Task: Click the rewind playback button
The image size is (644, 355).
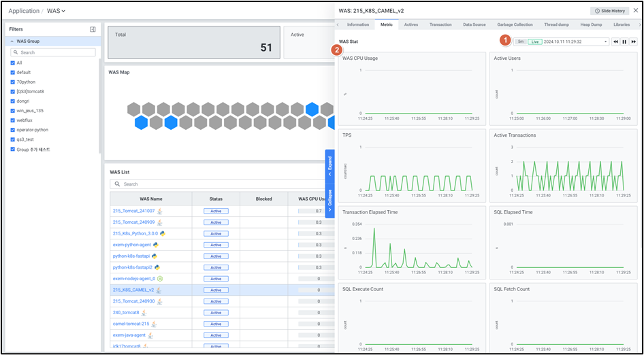Action: [615, 41]
